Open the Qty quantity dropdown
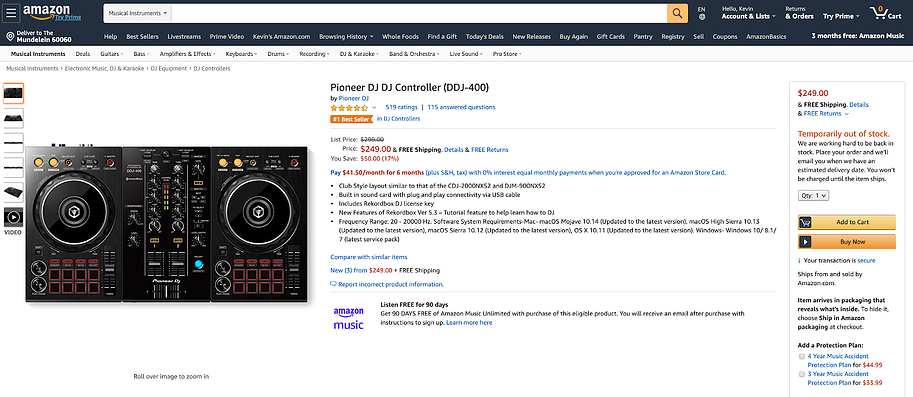Screen dimensions: 913x397 [813, 196]
